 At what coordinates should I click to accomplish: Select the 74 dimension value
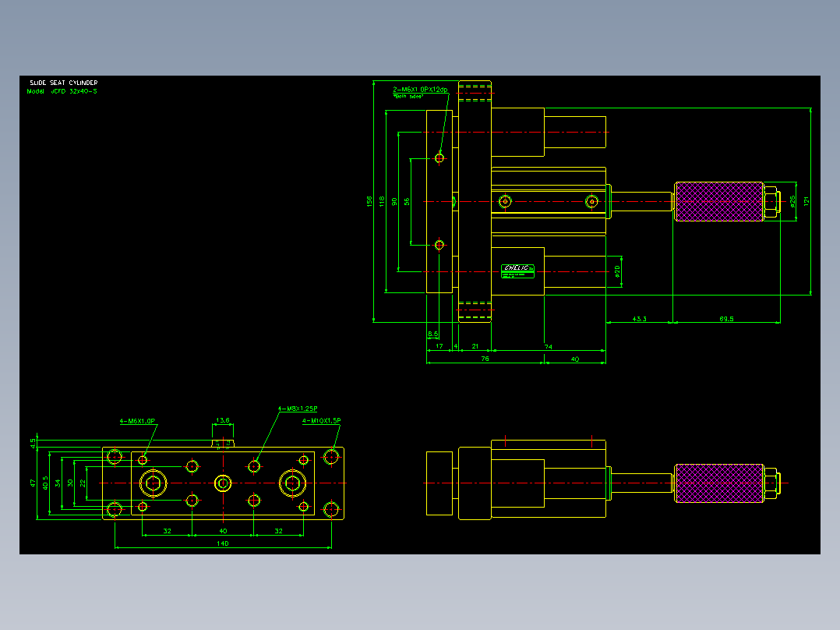(548, 347)
